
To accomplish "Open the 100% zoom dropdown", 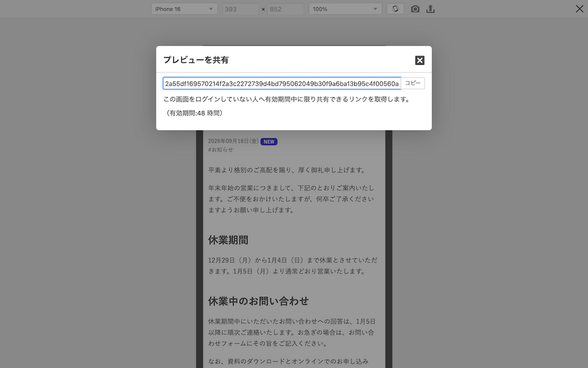I will tap(345, 9).
